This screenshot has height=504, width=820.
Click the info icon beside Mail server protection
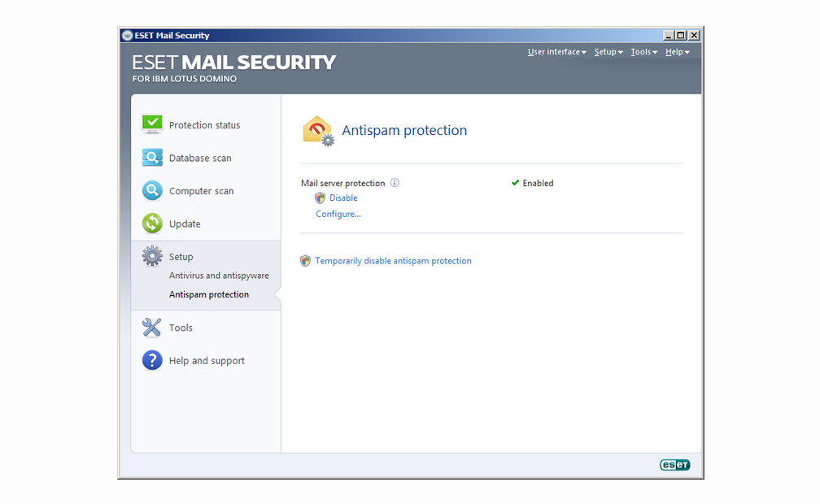pyautogui.click(x=395, y=182)
